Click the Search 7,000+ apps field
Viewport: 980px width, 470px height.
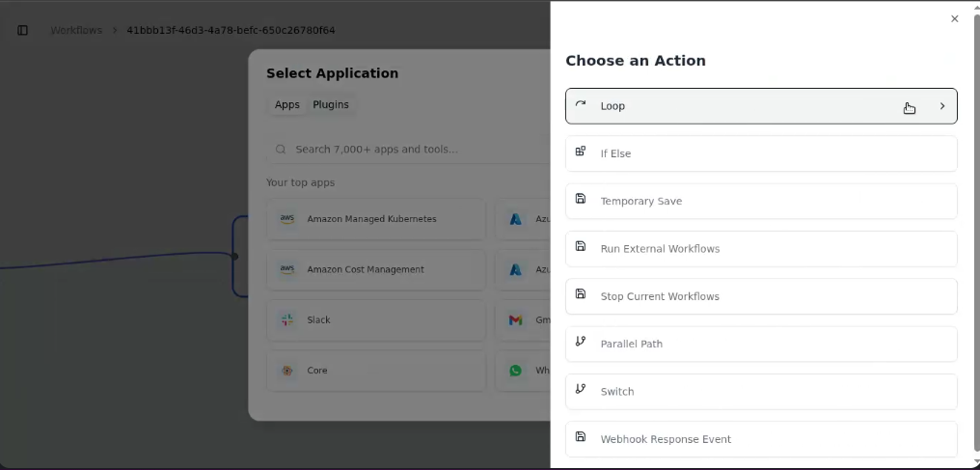(x=413, y=150)
